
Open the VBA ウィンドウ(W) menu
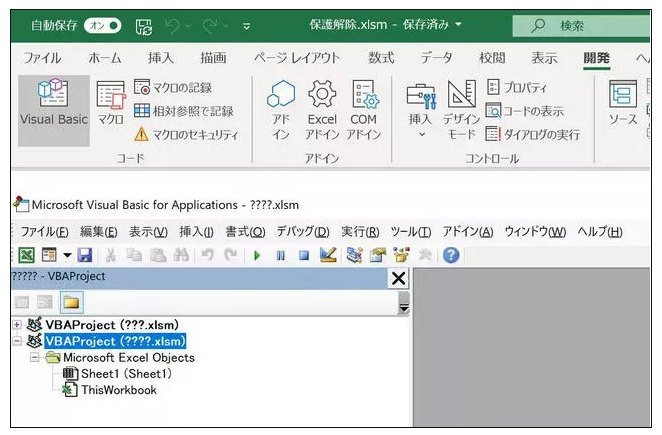pyautogui.click(x=535, y=232)
